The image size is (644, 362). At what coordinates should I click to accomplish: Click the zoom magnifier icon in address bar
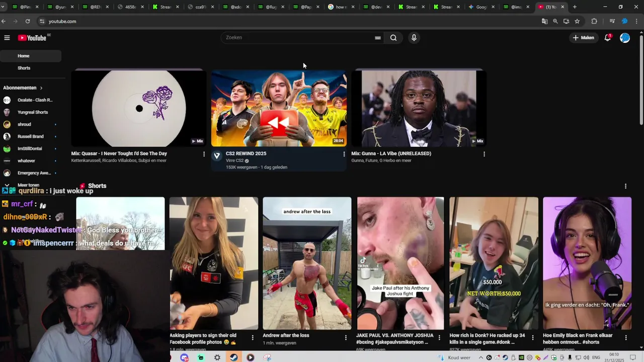tap(555, 21)
